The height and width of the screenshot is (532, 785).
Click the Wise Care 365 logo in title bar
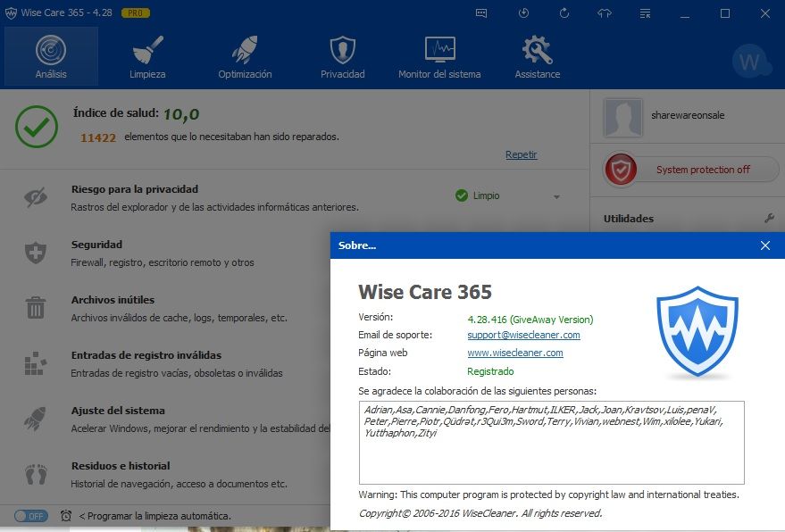click(11, 13)
